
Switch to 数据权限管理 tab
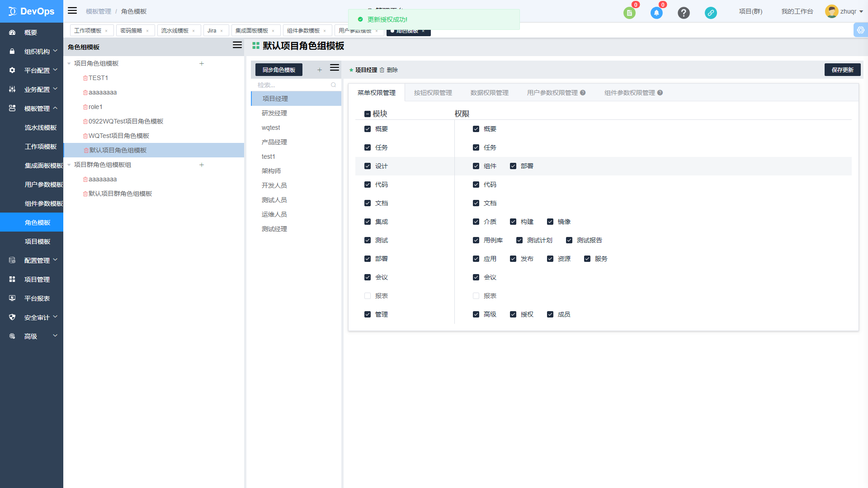pyautogui.click(x=489, y=93)
